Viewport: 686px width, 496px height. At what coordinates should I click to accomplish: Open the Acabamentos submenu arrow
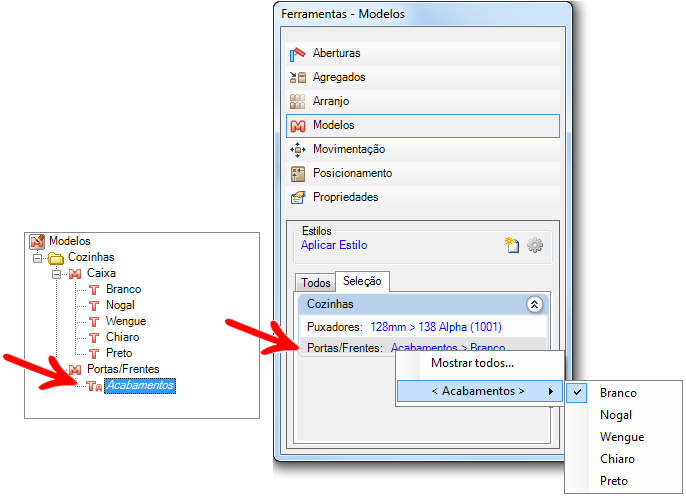coord(551,391)
